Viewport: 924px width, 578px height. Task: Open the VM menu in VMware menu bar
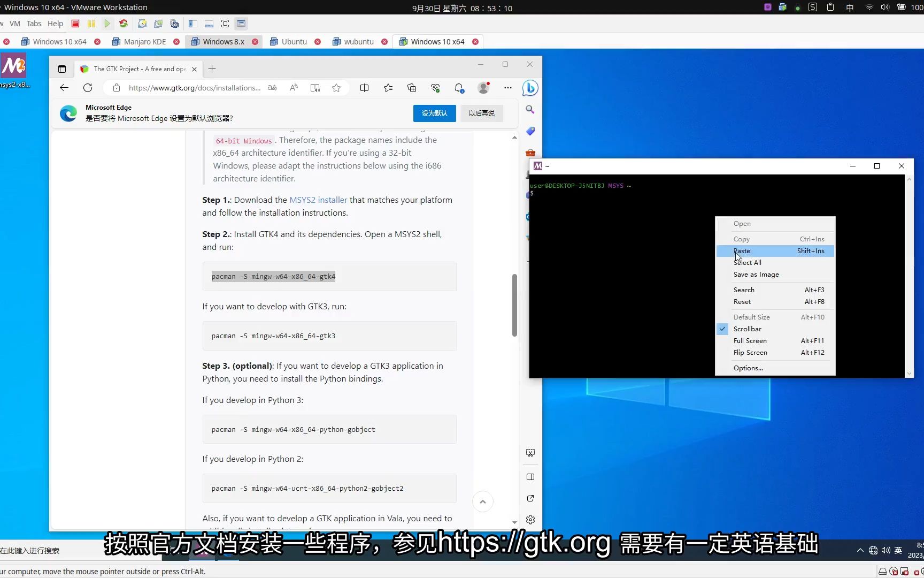click(x=14, y=24)
